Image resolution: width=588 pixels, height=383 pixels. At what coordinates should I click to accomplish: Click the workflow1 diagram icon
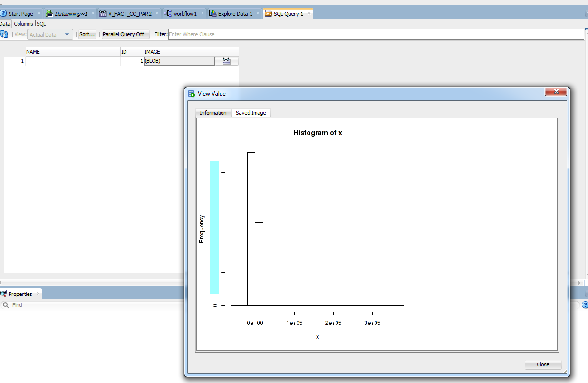(x=168, y=14)
